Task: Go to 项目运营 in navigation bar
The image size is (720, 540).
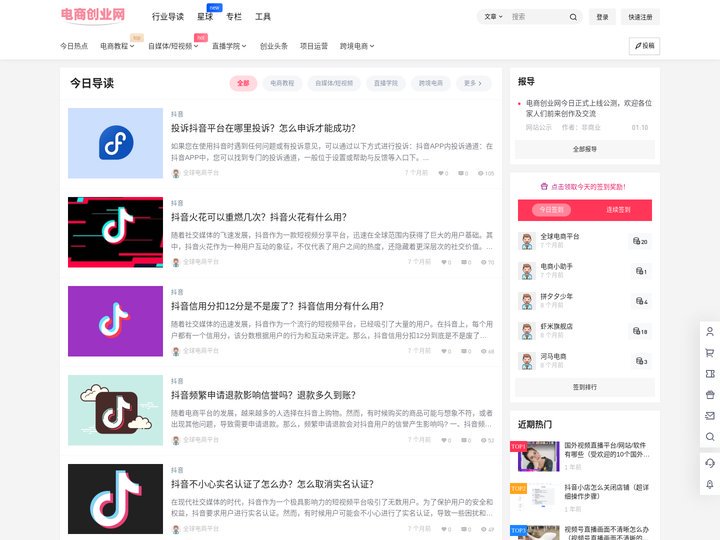Action: tap(314, 46)
